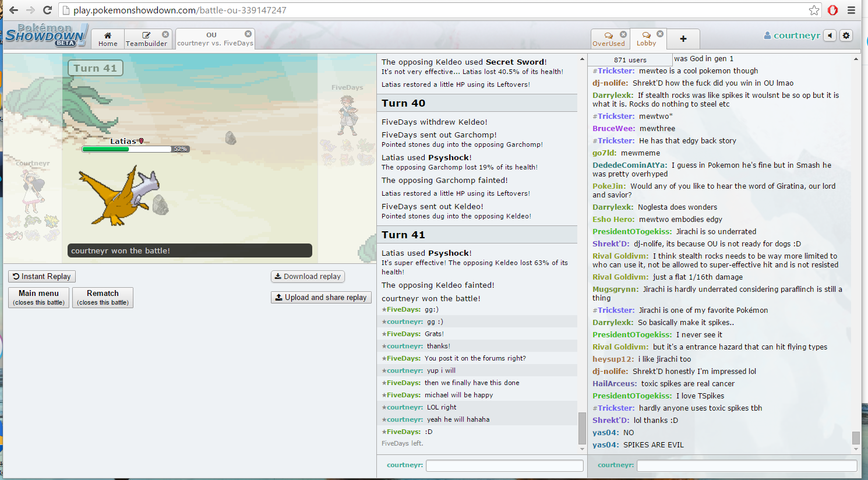Click the 'courtneyr won the battle!' banner

point(190,251)
